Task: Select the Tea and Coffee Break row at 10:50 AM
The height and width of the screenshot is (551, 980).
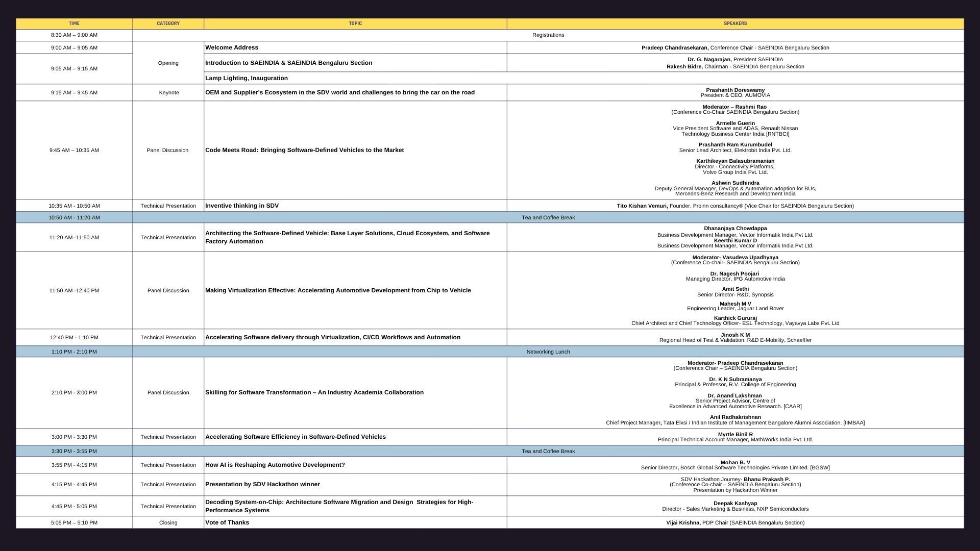Action: click(x=548, y=217)
